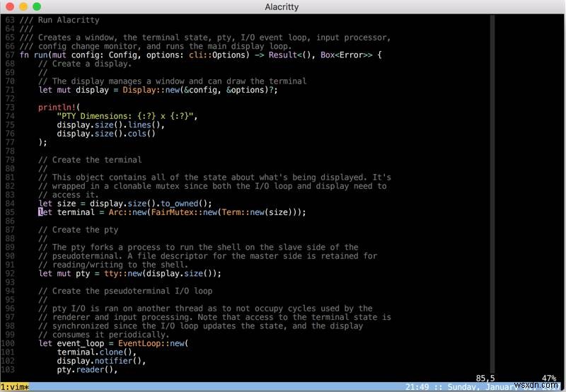
Task: Click the 'println!(' macro
Action: [x=59, y=108]
